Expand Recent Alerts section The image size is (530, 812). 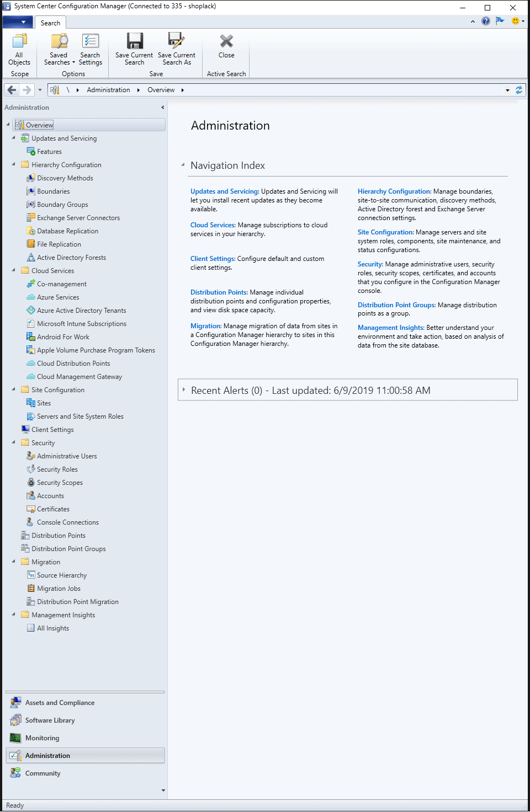(x=184, y=389)
